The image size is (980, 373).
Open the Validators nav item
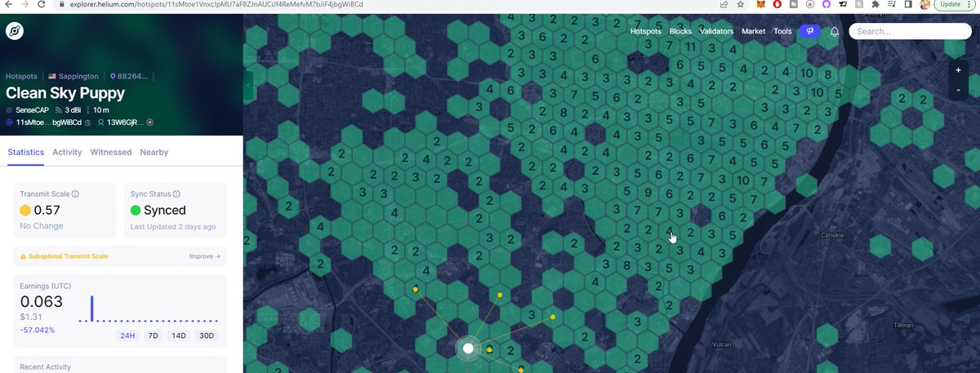coord(716,31)
